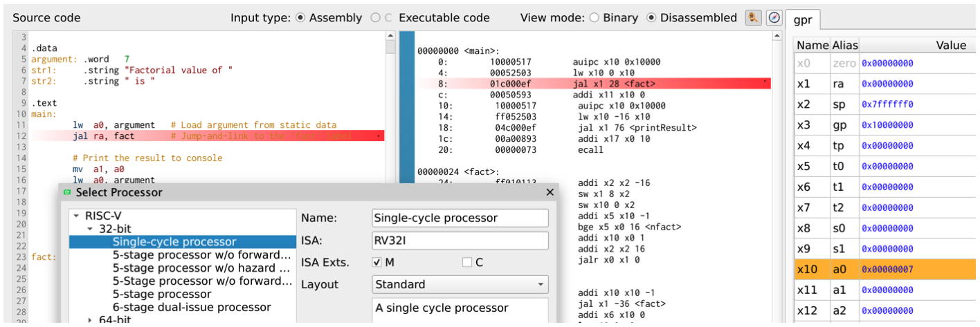980x327 pixels.
Task: Click the magnifier icon beside Disassembled
Action: (x=753, y=18)
